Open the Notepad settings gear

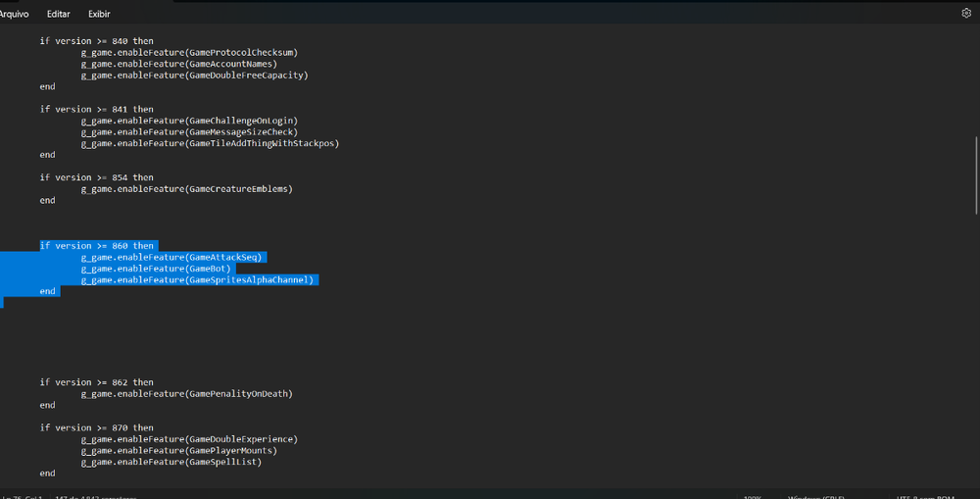click(965, 14)
